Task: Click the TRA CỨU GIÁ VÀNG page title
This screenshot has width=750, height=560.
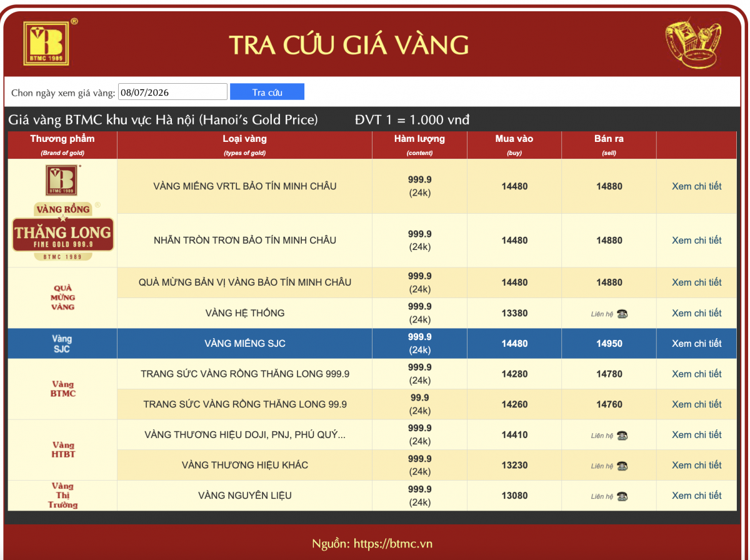Action: (349, 45)
